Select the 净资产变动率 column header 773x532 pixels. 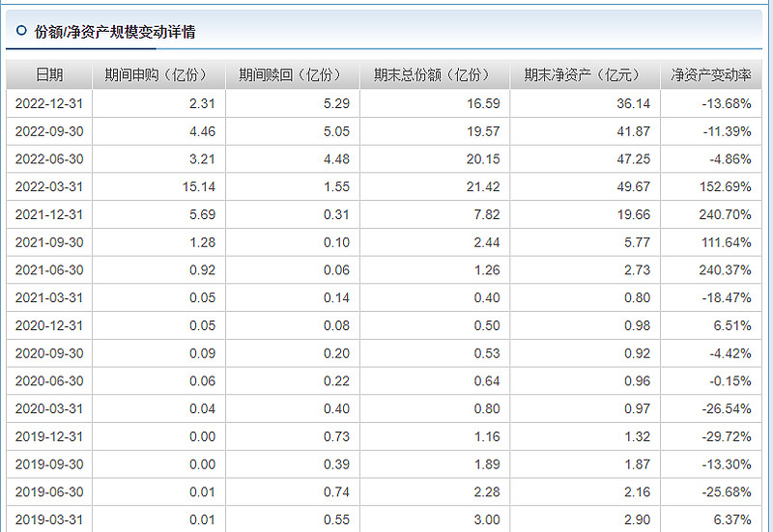click(711, 75)
